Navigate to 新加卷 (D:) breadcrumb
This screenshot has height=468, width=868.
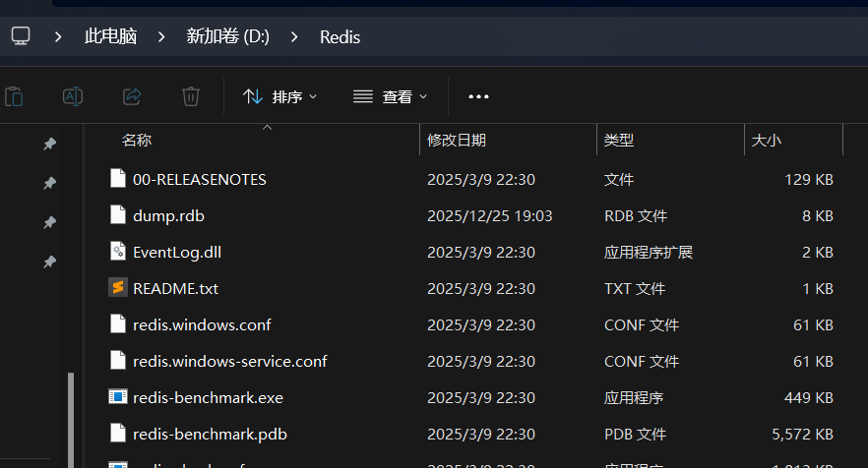pyautogui.click(x=227, y=36)
